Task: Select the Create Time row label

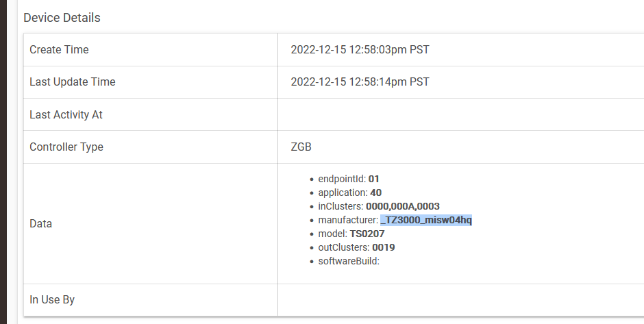Action: point(59,49)
